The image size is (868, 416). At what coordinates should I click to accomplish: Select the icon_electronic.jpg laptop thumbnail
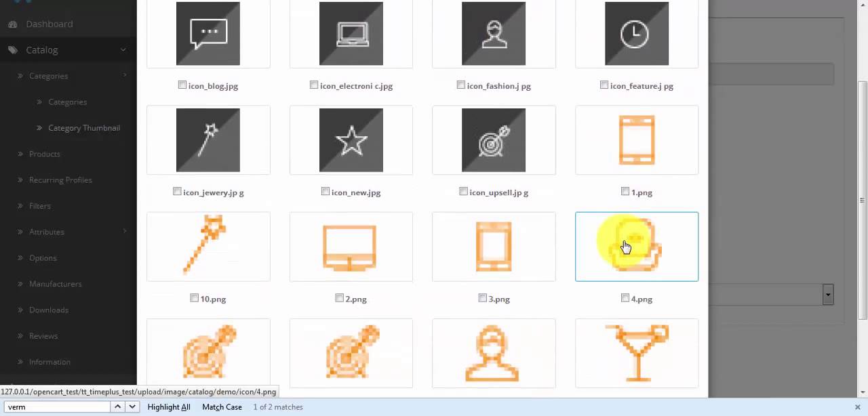[351, 33]
